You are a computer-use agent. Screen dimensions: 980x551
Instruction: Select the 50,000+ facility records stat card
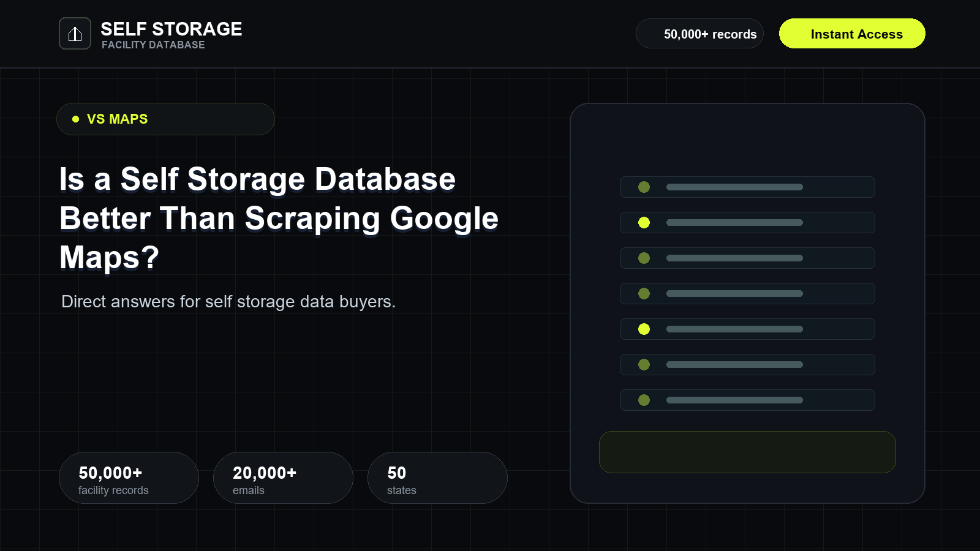(x=129, y=478)
